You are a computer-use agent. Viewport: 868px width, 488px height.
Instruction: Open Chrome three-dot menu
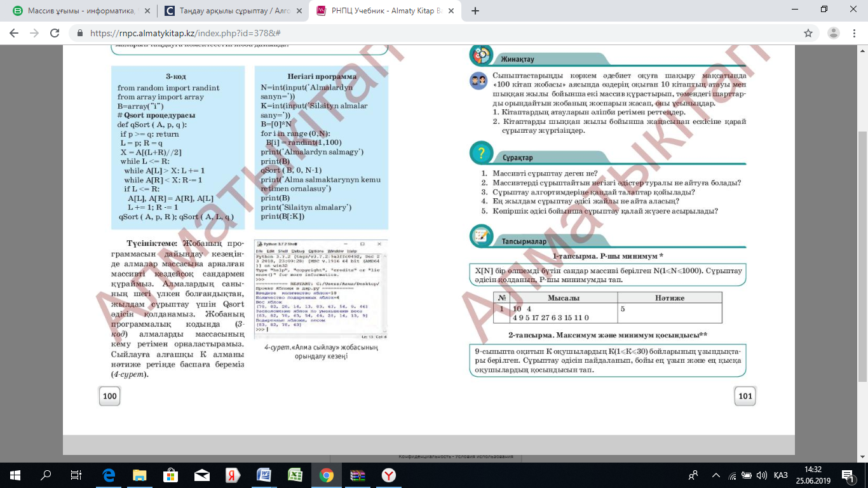[x=855, y=33]
